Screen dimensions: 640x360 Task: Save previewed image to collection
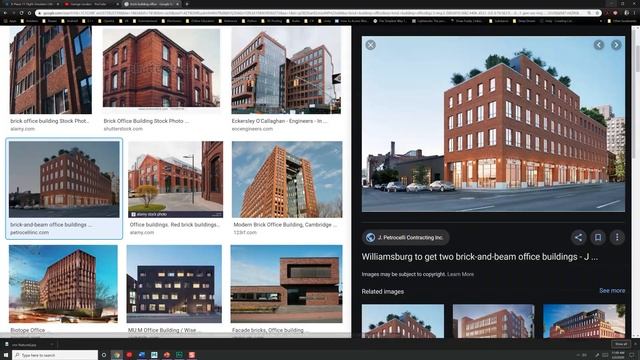598,237
